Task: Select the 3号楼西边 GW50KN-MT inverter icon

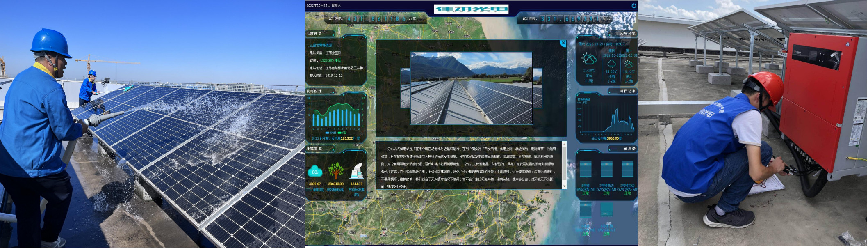Action: pos(606,169)
